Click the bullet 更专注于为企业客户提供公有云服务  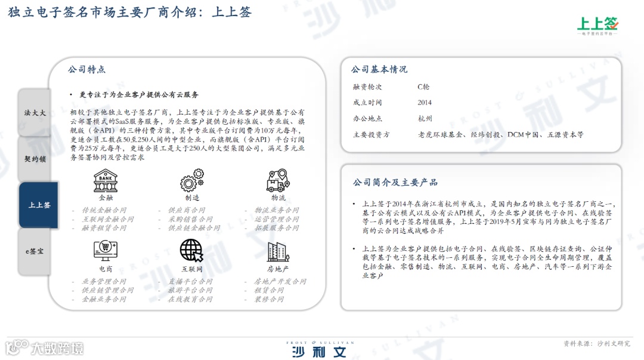tap(139, 95)
